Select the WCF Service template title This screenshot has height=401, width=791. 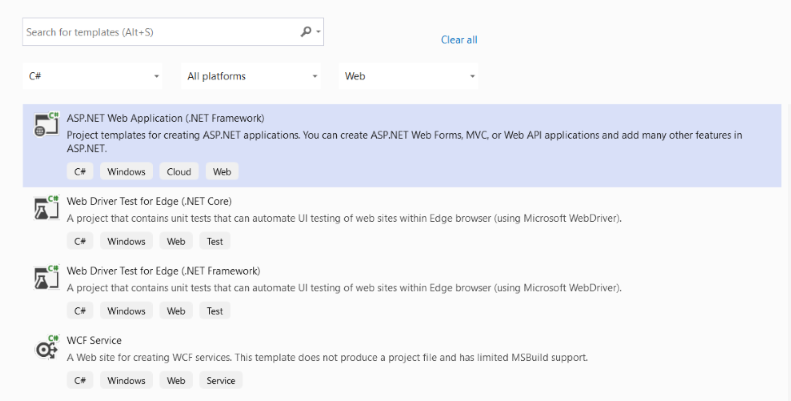coord(94,340)
